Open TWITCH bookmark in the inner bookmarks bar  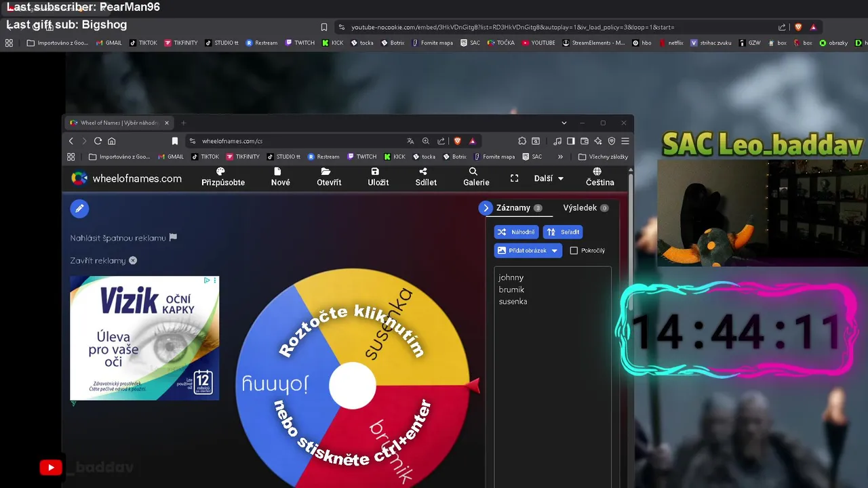361,157
